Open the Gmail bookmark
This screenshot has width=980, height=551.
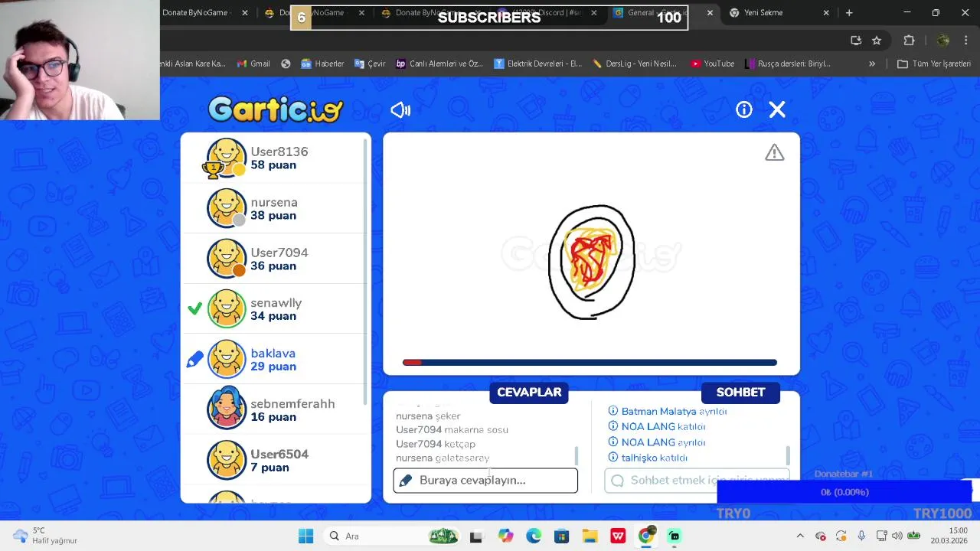tap(253, 64)
